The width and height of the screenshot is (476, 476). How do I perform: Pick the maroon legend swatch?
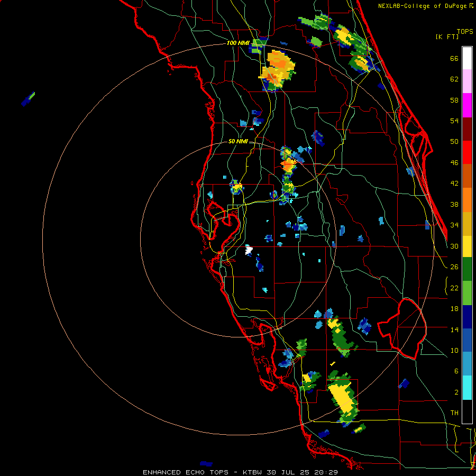pos(467,129)
